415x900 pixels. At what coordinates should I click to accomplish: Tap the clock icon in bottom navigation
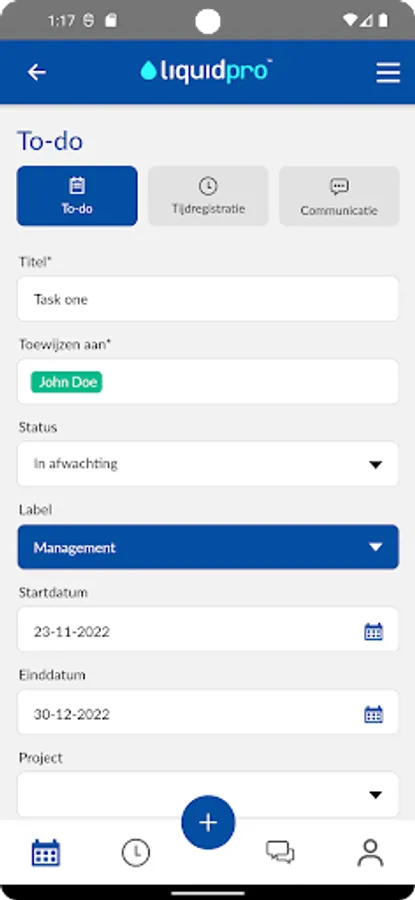(136, 852)
